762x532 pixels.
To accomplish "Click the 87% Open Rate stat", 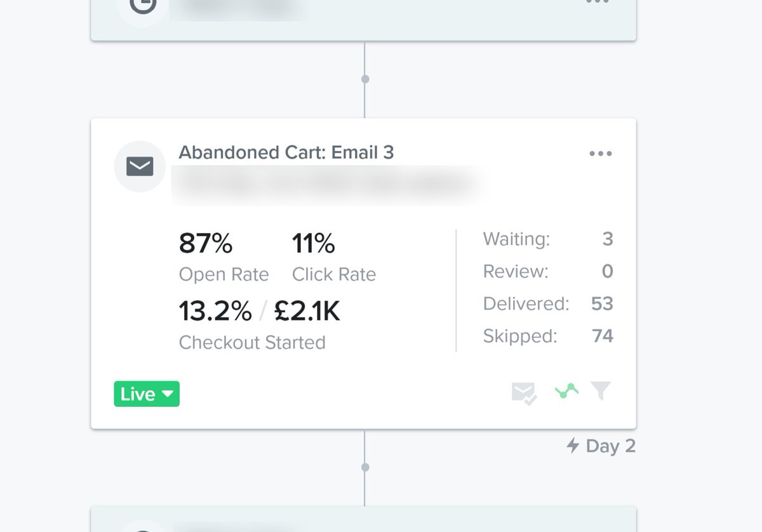I will click(x=206, y=243).
